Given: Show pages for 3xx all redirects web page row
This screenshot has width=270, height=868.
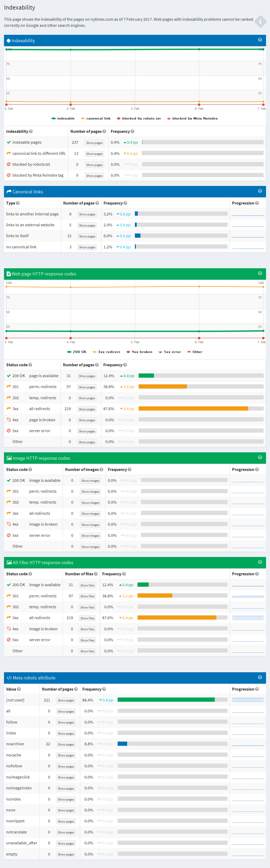Looking at the screenshot, I should point(87,409).
